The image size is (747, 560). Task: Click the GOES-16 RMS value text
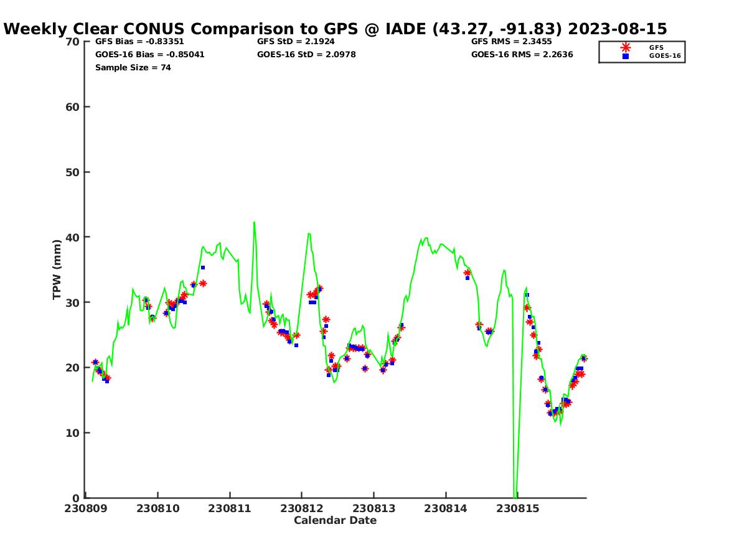522,55
